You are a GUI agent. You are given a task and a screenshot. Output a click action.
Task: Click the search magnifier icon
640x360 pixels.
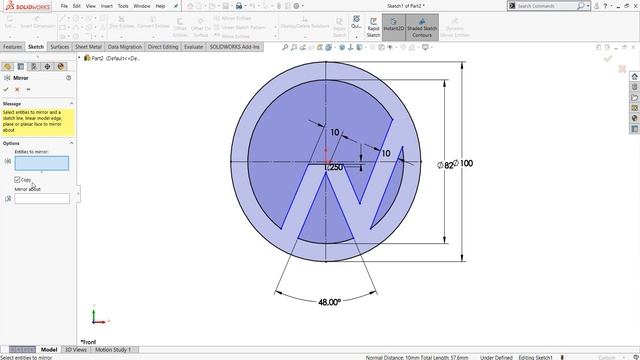coord(581,6)
